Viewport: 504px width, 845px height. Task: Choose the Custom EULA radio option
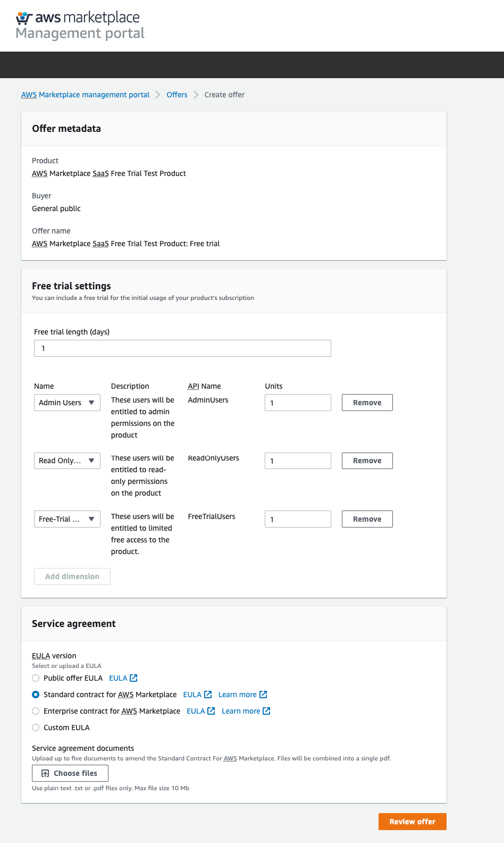tap(36, 727)
